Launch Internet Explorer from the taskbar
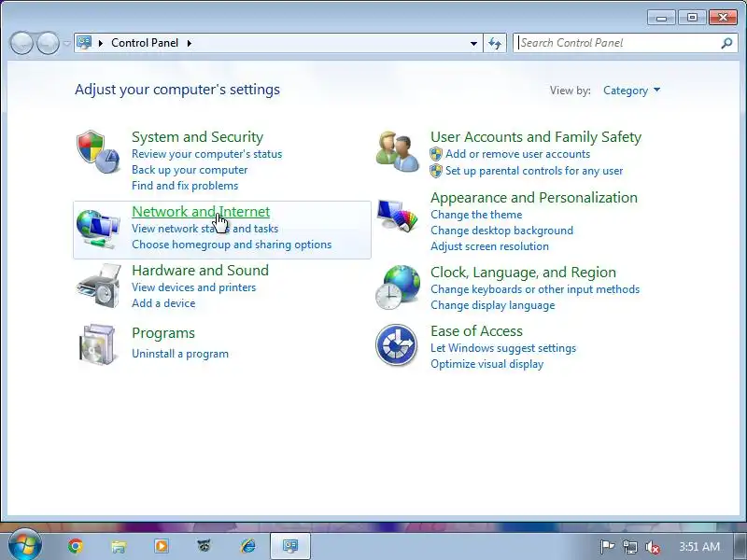The height and width of the screenshot is (560, 747). point(247,546)
